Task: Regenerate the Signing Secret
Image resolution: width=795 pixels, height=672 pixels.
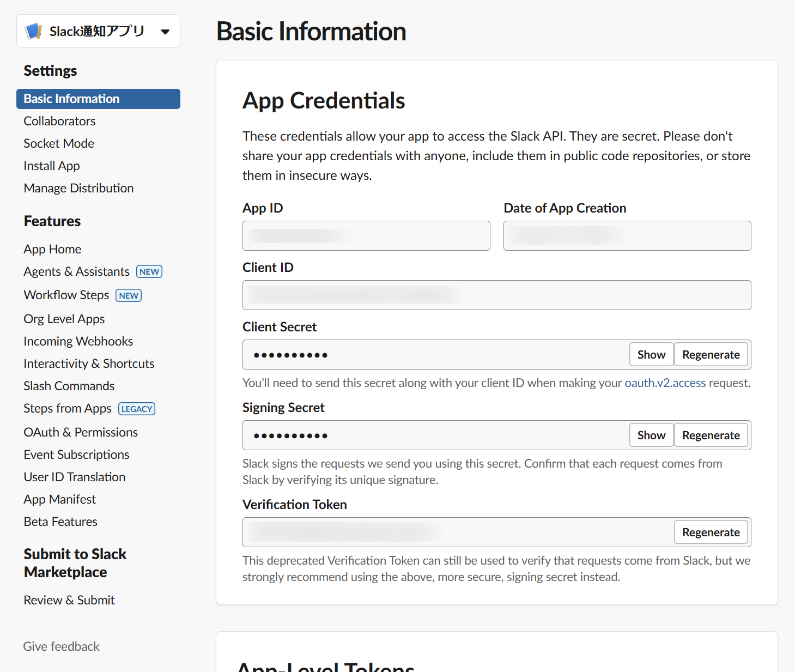Action: point(711,435)
